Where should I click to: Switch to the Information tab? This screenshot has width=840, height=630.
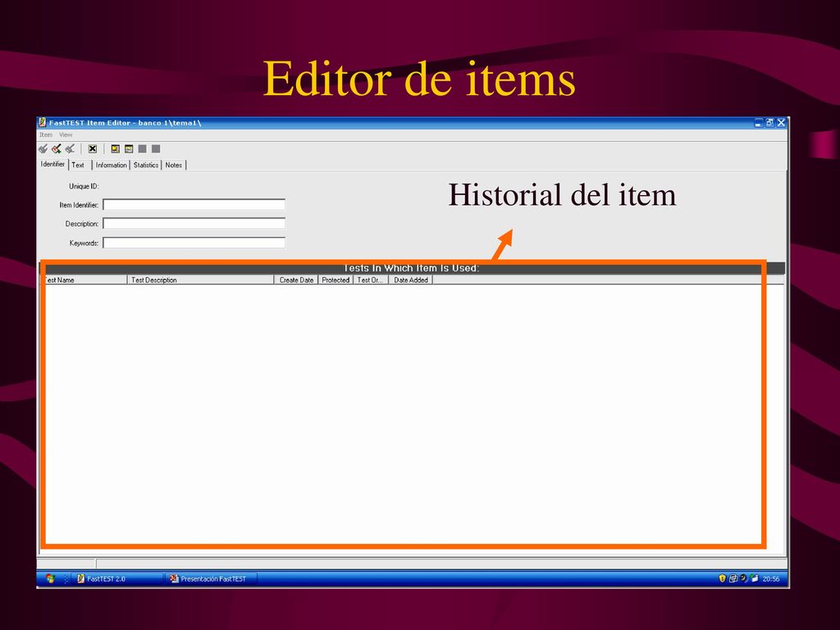click(x=112, y=165)
